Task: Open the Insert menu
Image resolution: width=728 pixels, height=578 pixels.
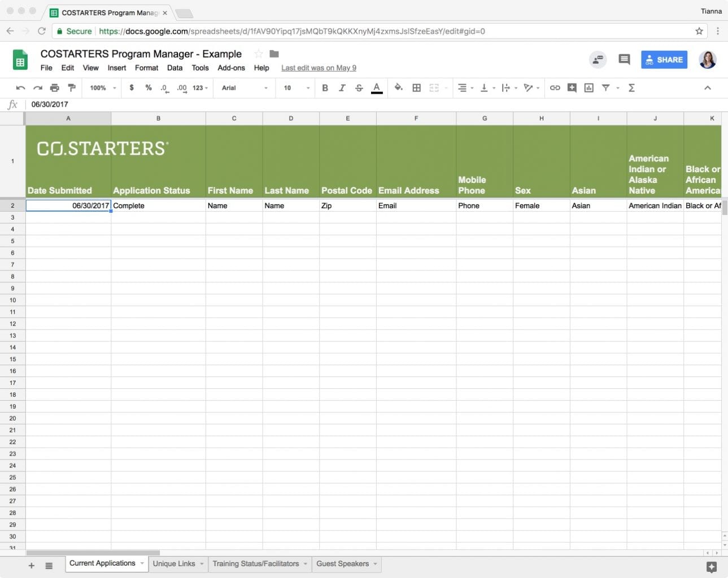Action: click(117, 68)
